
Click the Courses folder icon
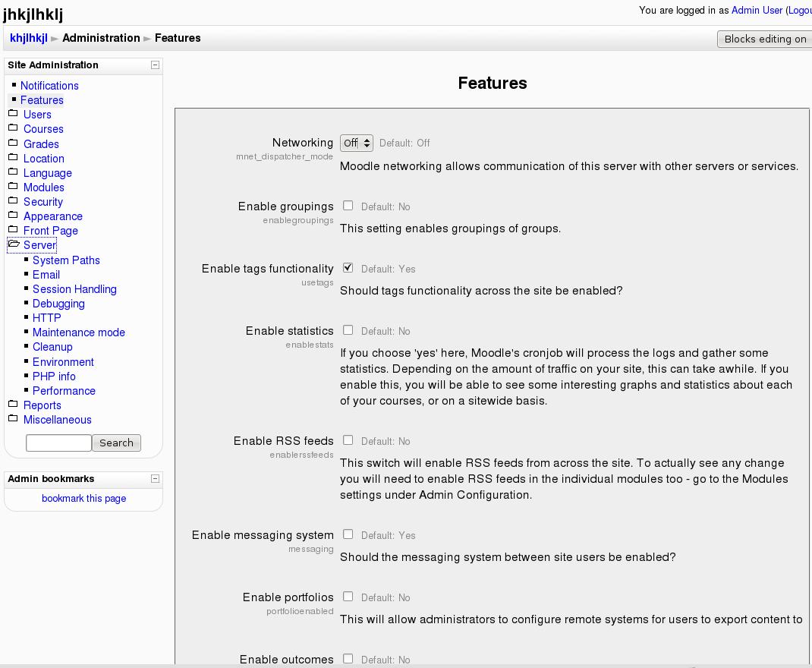coord(13,128)
